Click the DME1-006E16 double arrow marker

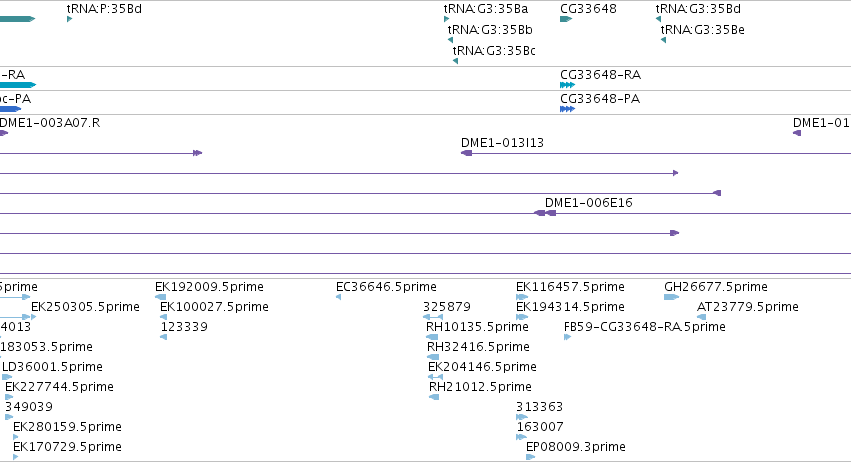tap(545, 213)
